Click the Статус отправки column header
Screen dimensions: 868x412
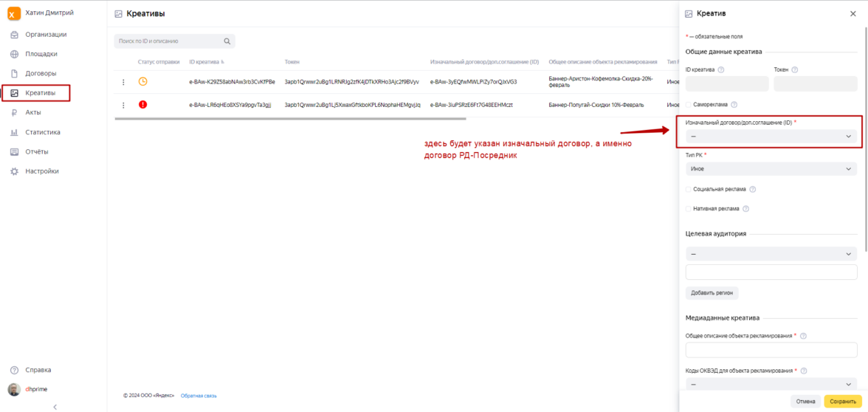159,62
